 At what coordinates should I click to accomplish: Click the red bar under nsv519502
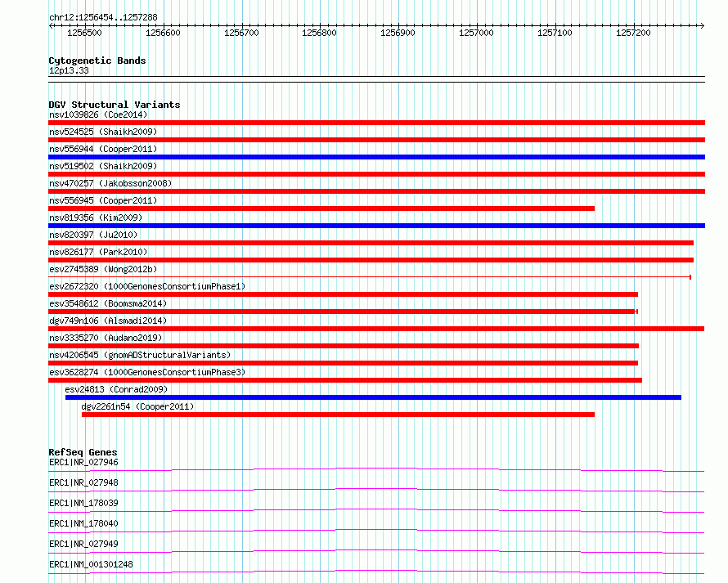[x=376, y=174]
